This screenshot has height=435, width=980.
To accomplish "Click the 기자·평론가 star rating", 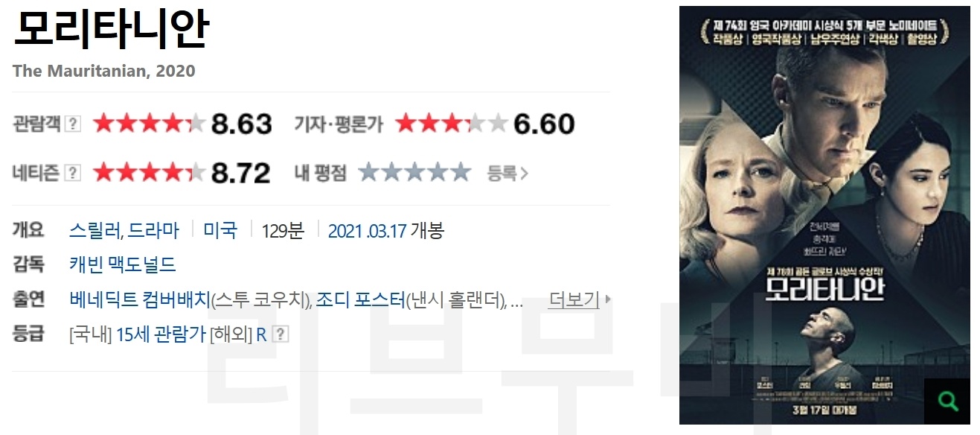I will pyautogui.click(x=452, y=124).
